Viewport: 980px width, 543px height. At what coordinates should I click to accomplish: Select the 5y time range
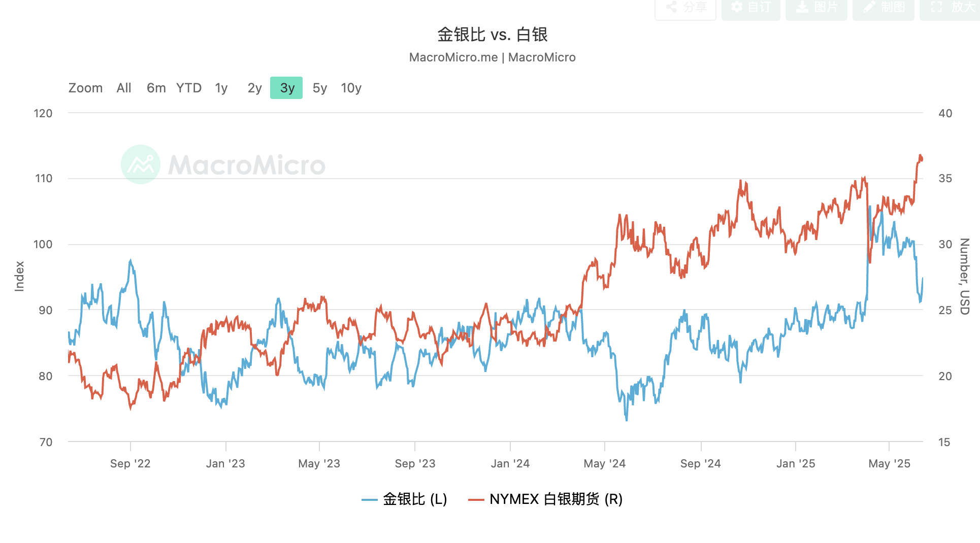click(319, 88)
